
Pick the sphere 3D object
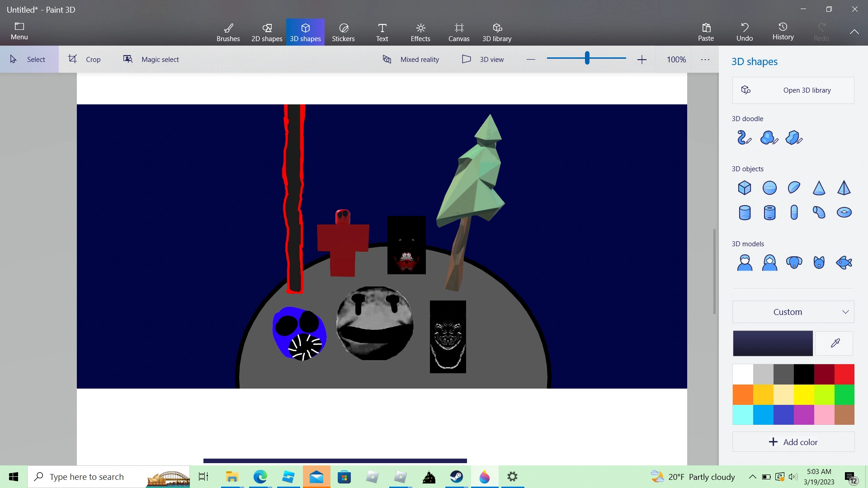769,188
